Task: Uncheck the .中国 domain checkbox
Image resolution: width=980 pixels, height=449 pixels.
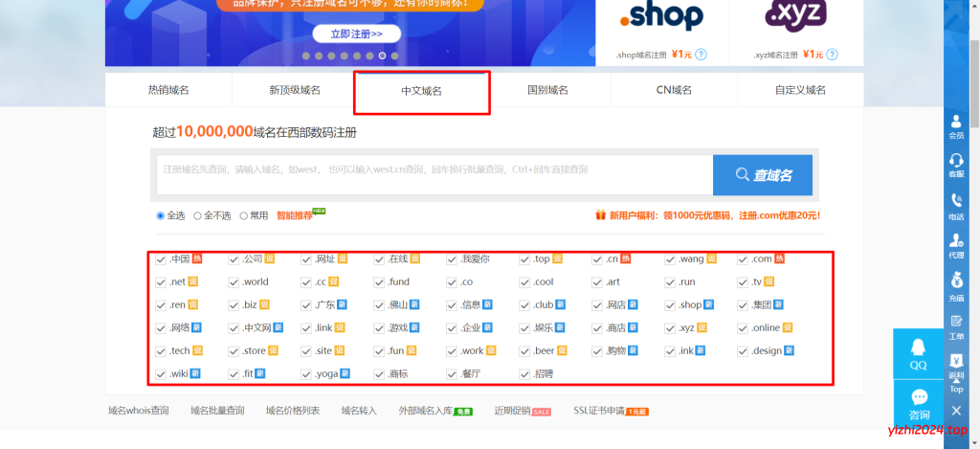Action: (161, 258)
